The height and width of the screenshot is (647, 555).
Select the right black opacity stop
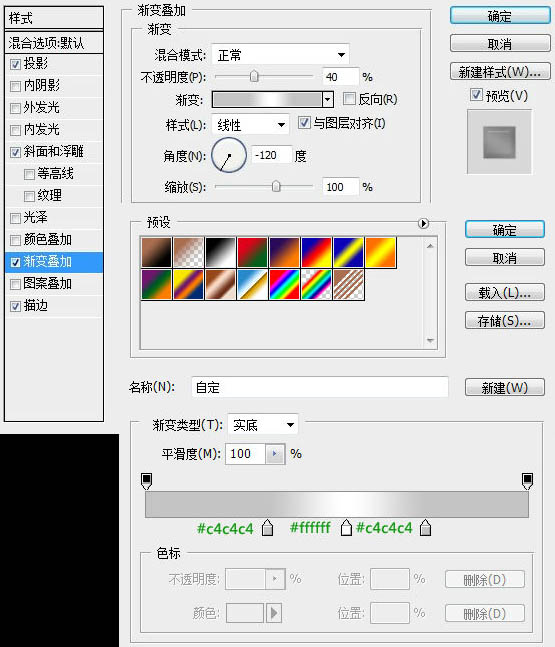527,481
